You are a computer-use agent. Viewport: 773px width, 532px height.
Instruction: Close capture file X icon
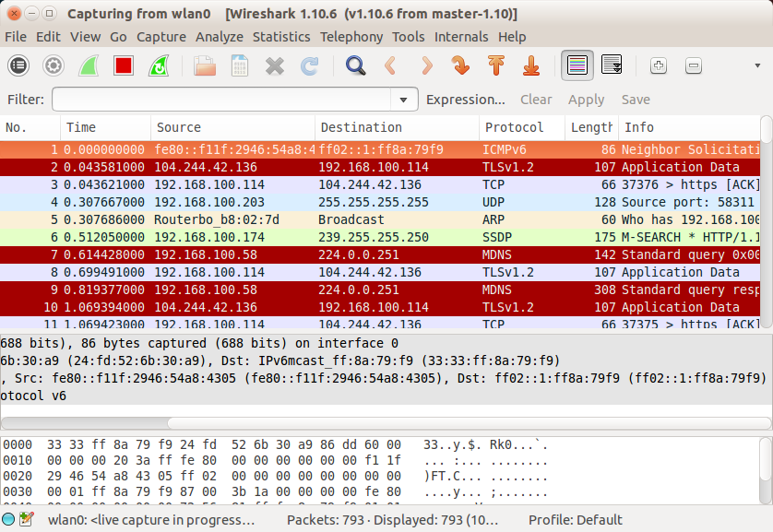(x=275, y=65)
